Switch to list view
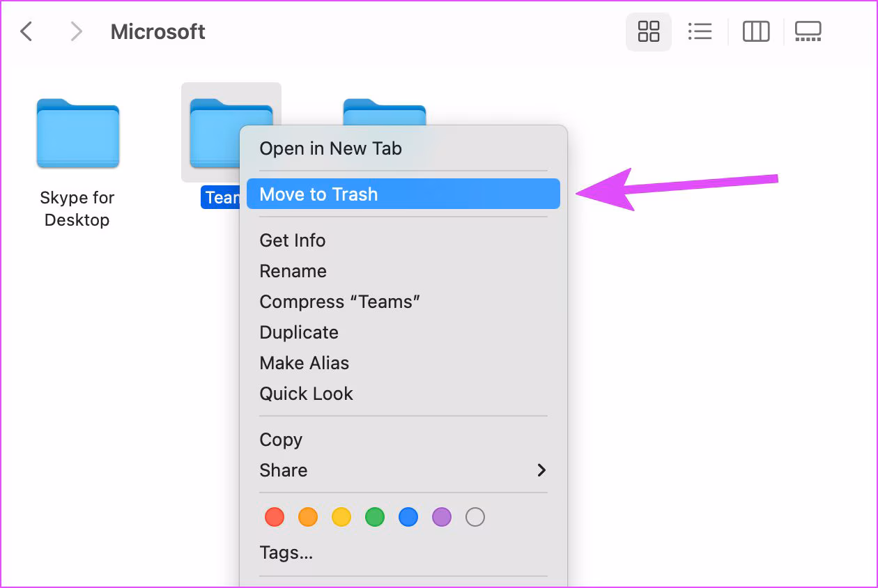This screenshot has width=878, height=588. point(700,31)
